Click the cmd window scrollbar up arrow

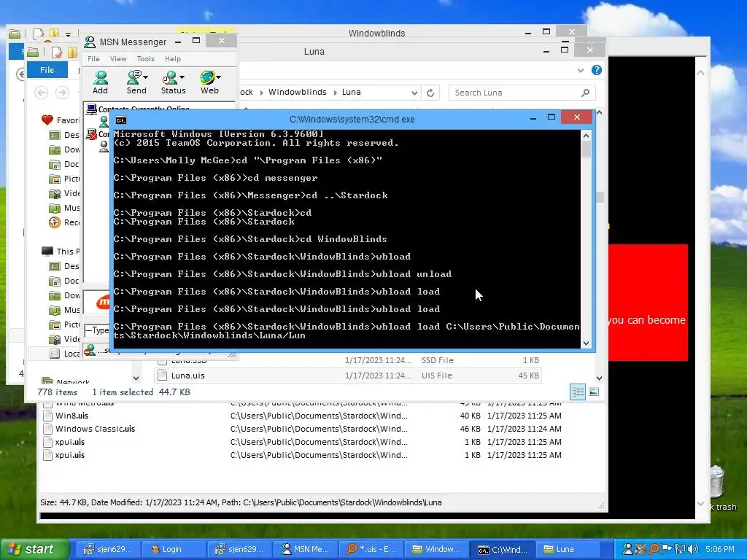pos(586,136)
